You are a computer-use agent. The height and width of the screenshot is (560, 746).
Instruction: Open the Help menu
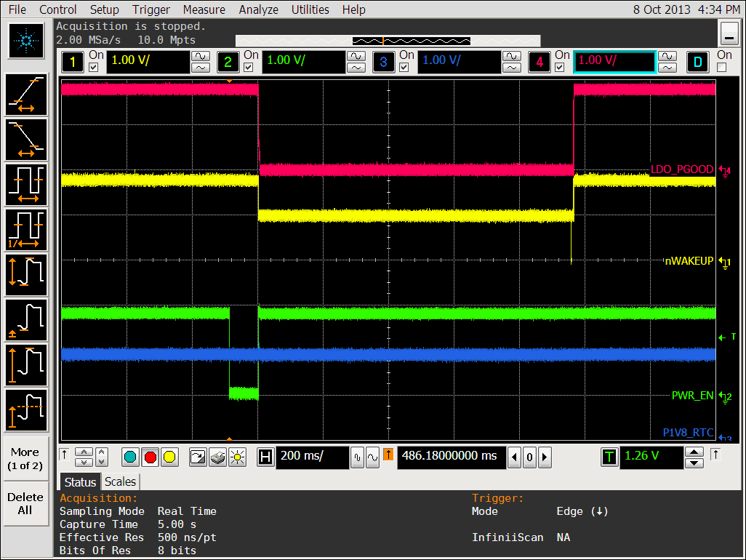coord(353,9)
